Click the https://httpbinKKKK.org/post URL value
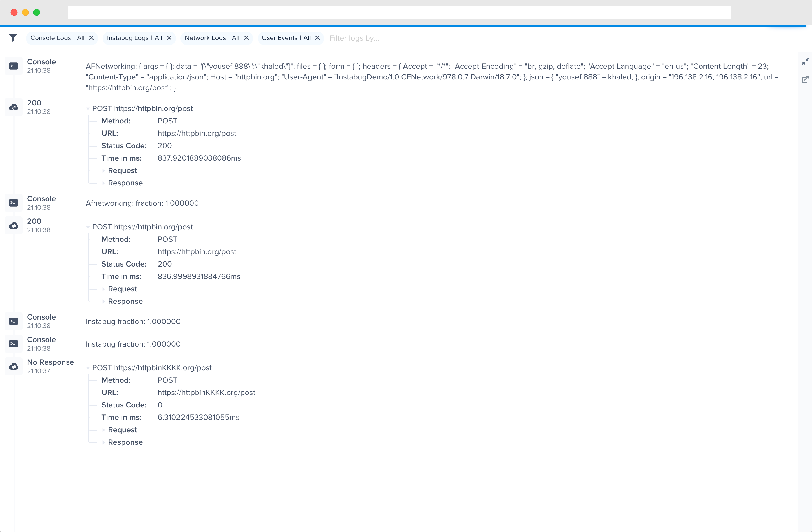Screen dimensions: 812x532 [x=206, y=393]
